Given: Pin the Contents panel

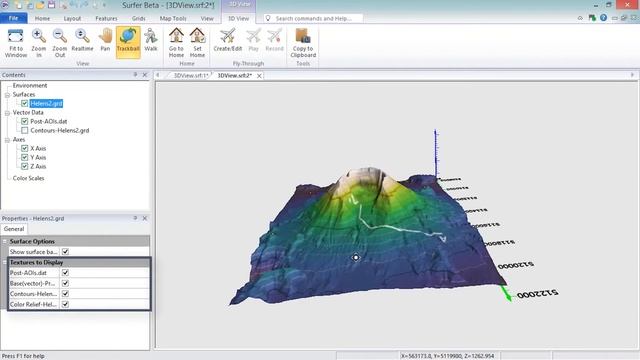Looking at the screenshot, I should (x=135, y=75).
